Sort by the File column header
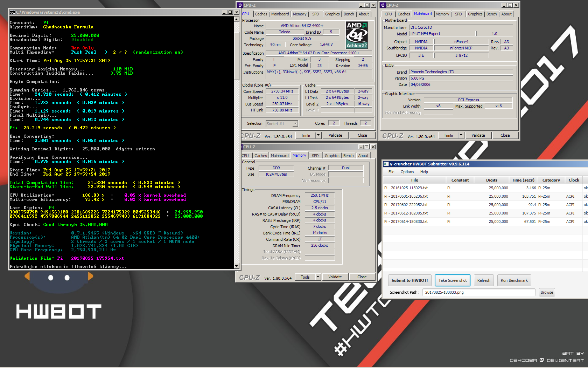This screenshot has width=588, height=368. (414, 180)
